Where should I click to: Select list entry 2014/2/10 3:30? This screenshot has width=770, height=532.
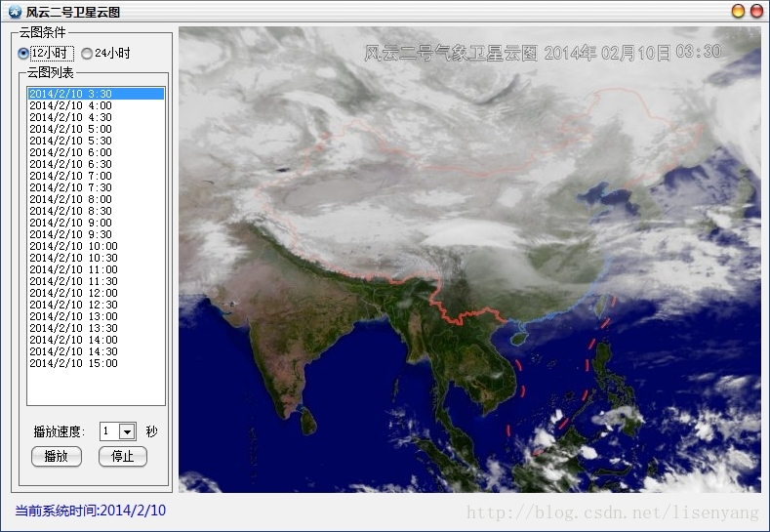coord(96,94)
